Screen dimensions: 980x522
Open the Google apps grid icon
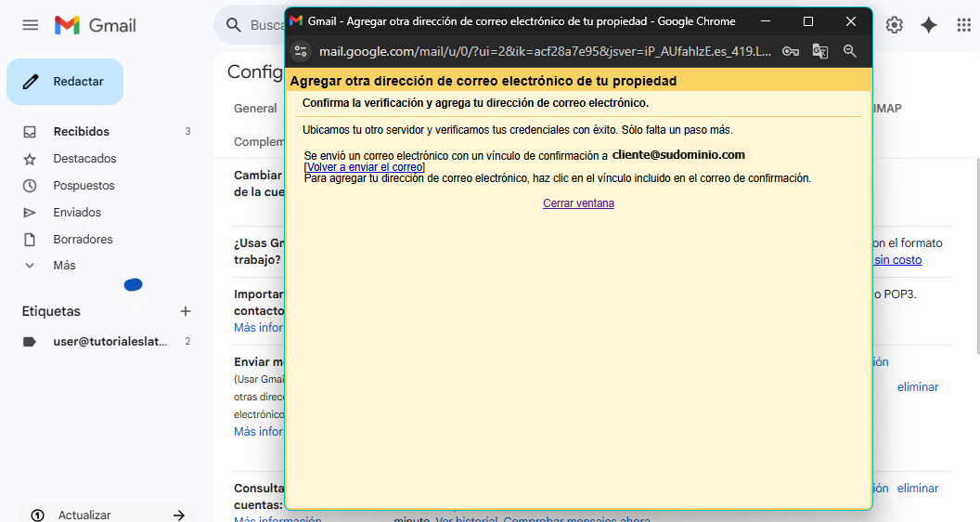point(963,25)
